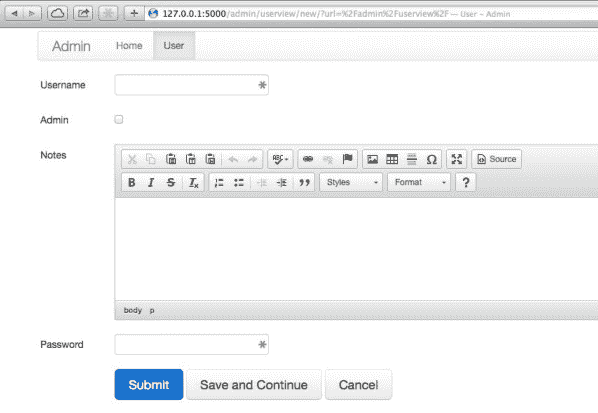Click the blue Submit button
Screen dimensions: 598x413
(149, 384)
